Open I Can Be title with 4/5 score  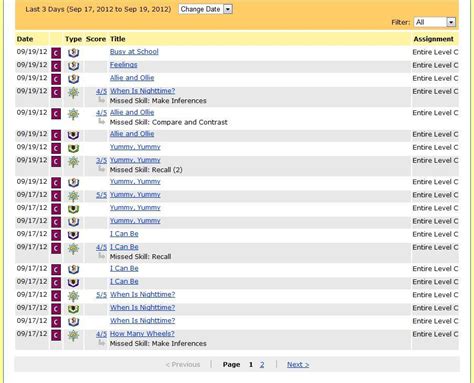coord(124,247)
